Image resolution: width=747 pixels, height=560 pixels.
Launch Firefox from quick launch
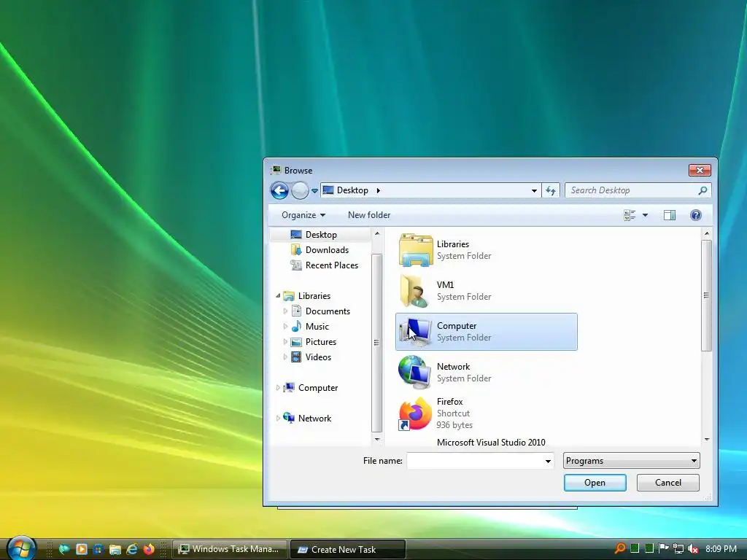coord(149,549)
